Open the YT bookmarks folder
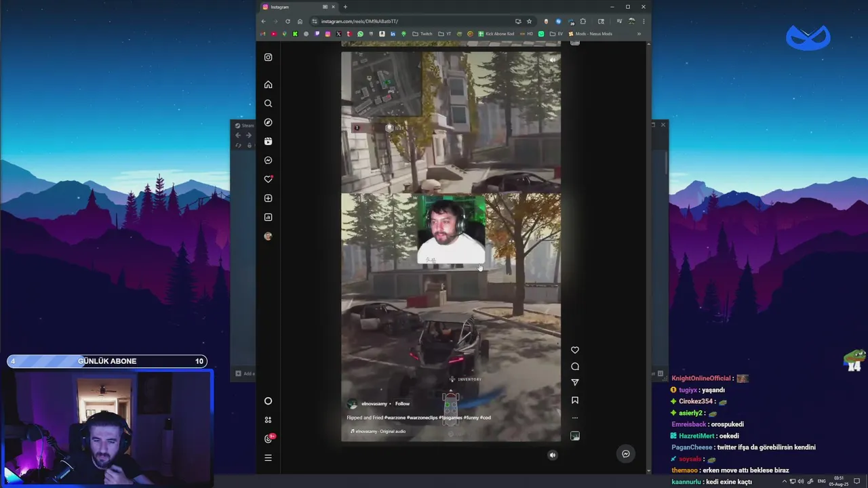Screen dimensions: 868x488 (x=445, y=34)
